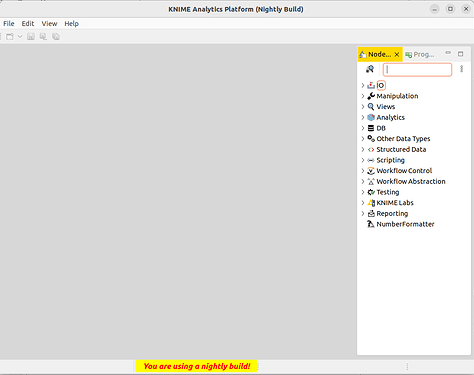Click the Views magnifier icon
Viewport: 474px width, 375px height.
click(371, 107)
